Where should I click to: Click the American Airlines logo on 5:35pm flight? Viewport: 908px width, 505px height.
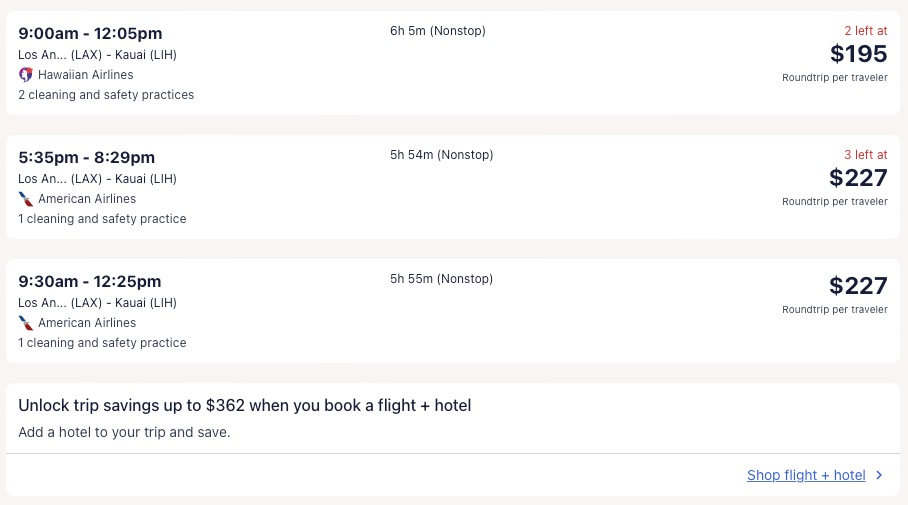click(26, 199)
